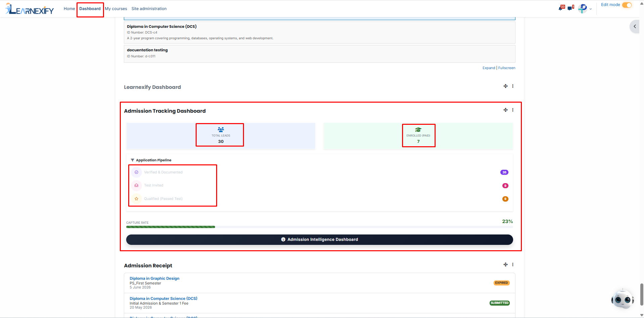Click the page vertical scrollbar
644x318 pixels.
pos(642,295)
